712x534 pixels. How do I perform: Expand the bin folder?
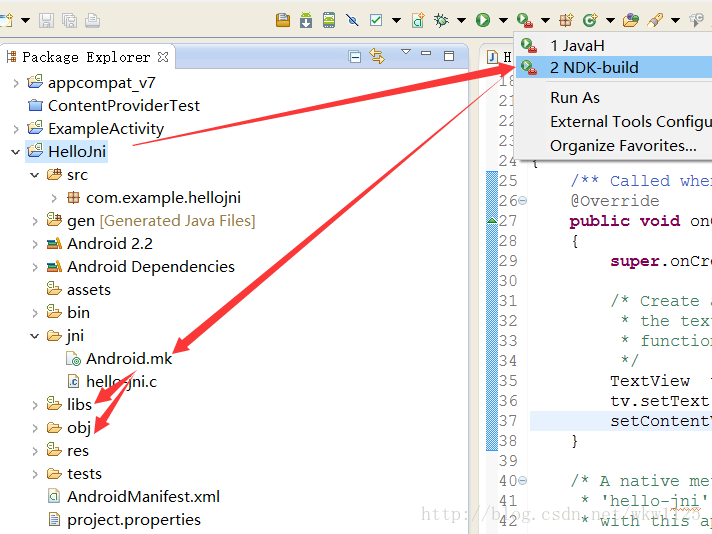click(x=35, y=313)
